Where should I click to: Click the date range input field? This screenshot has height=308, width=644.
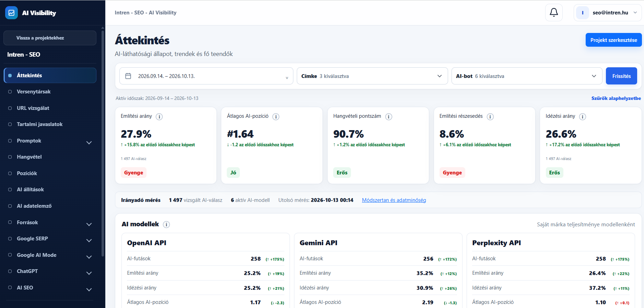pos(206,76)
